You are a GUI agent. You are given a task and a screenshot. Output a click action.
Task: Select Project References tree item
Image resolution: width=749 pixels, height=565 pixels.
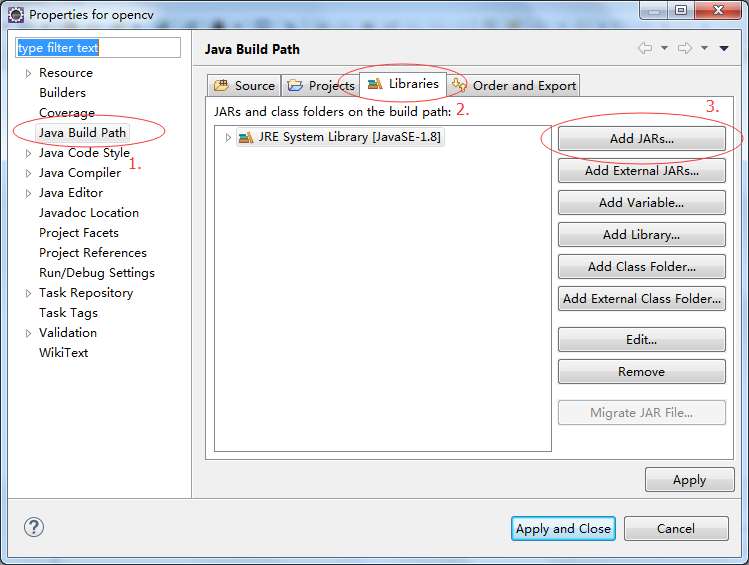click(x=93, y=253)
